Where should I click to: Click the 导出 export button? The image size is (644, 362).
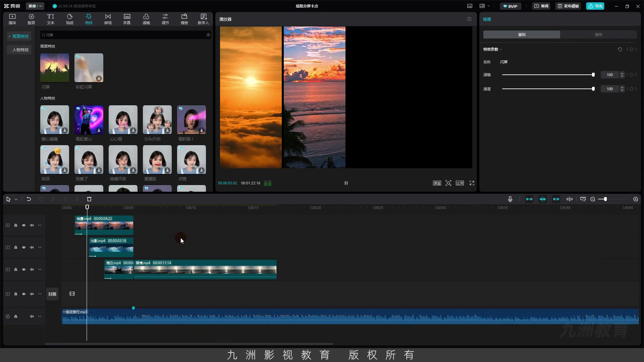[595, 6]
